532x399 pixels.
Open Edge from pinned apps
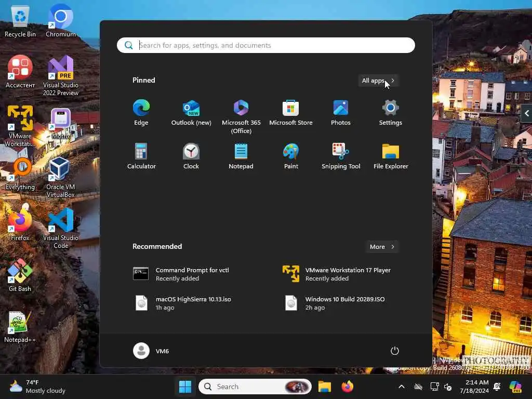click(141, 113)
